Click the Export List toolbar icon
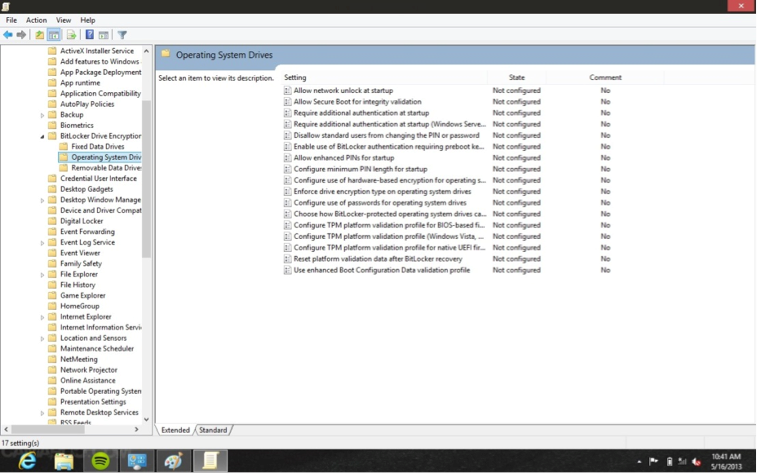 click(71, 35)
